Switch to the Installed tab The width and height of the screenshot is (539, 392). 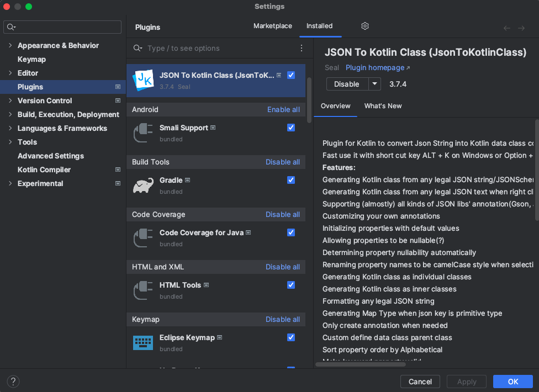point(319,26)
